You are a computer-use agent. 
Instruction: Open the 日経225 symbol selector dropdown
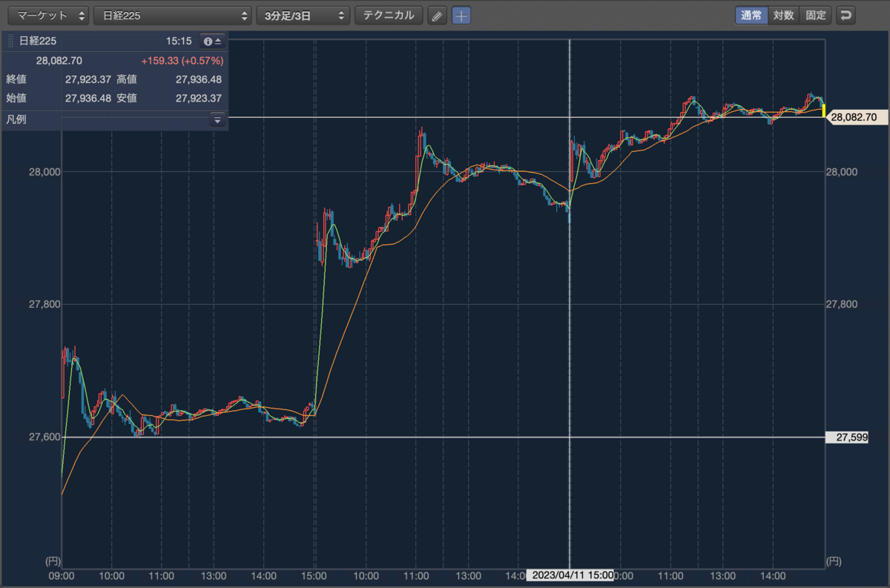[173, 15]
